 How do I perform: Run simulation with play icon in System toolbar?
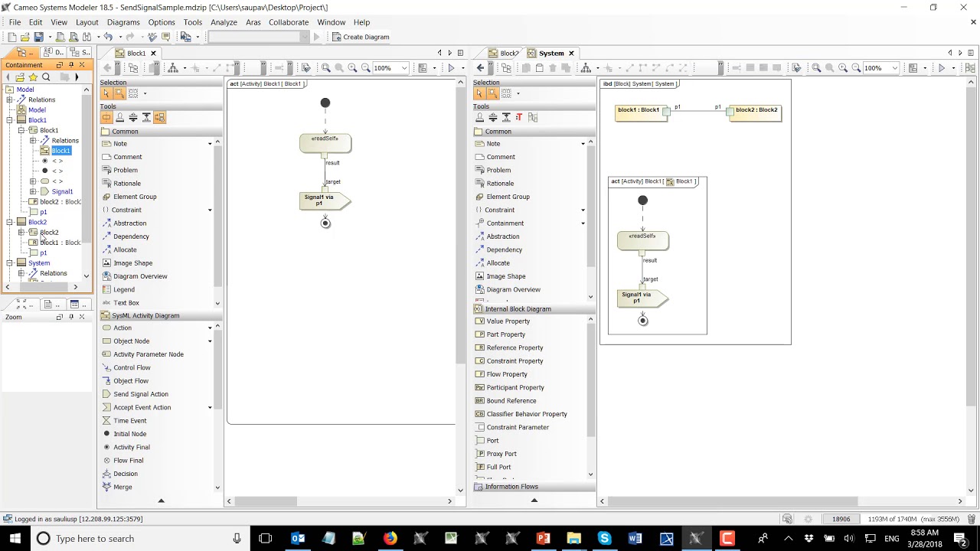click(942, 68)
